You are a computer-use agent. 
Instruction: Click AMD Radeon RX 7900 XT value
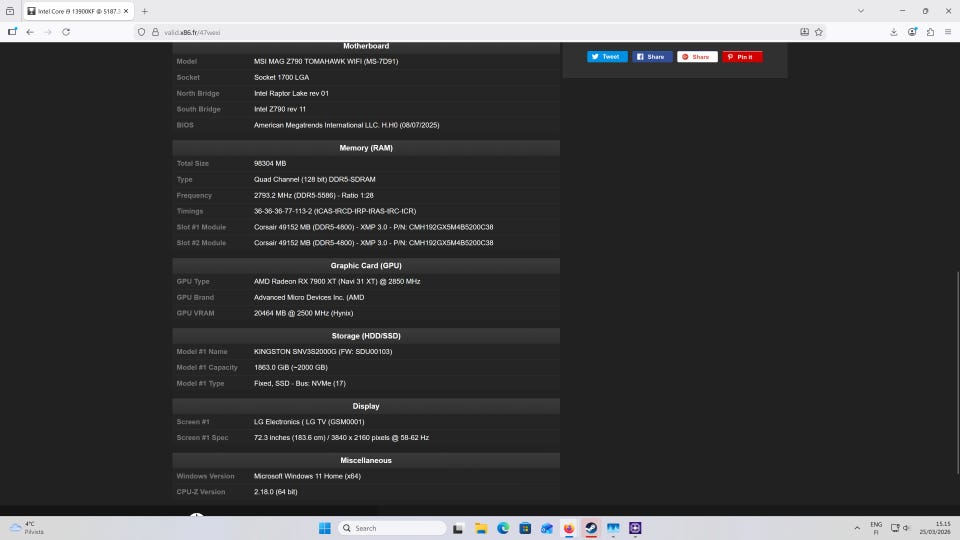pyautogui.click(x=337, y=281)
